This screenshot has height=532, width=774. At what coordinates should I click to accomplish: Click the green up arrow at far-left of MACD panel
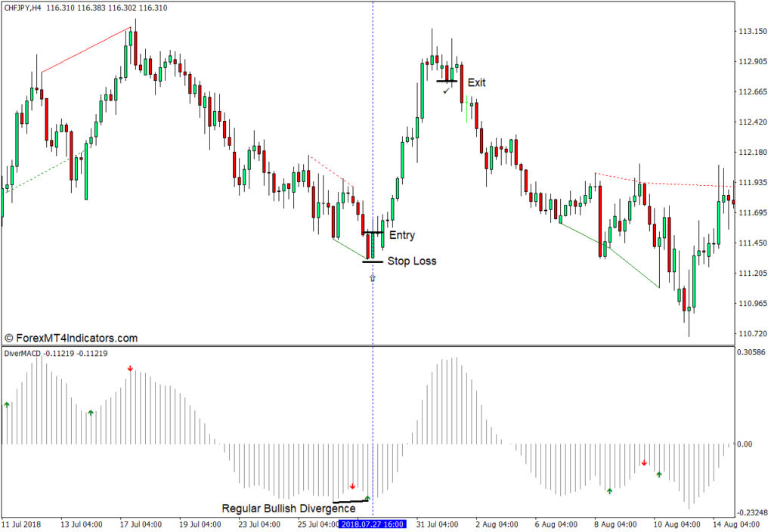tap(7, 405)
